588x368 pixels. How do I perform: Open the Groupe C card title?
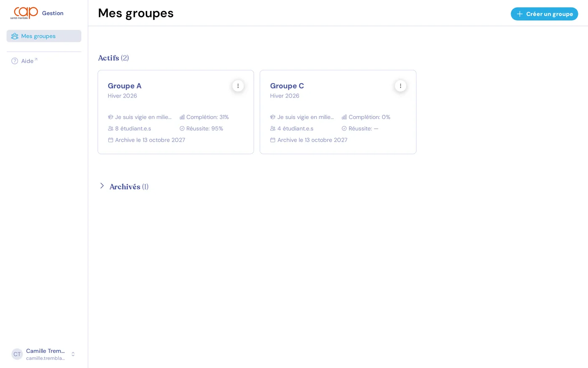(x=287, y=86)
